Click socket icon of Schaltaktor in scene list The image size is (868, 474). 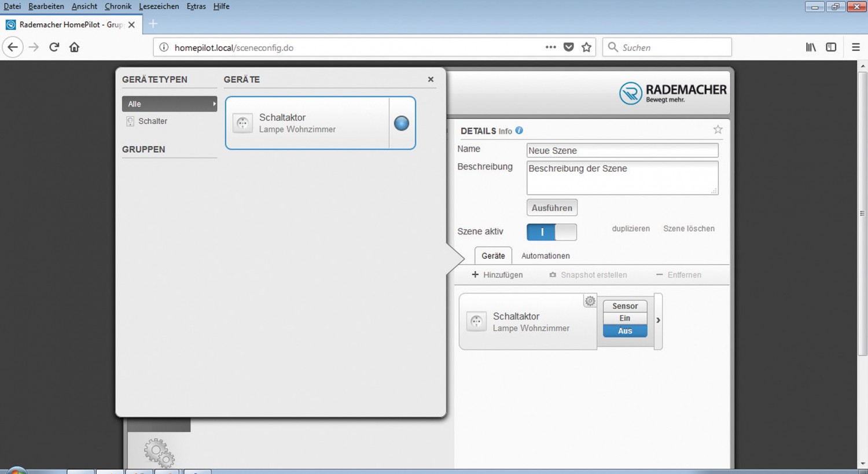point(476,321)
